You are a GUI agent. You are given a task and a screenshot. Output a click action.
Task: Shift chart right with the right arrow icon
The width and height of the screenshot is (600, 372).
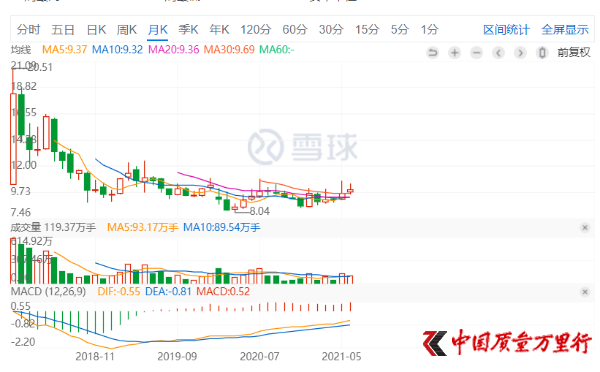[x=520, y=52]
